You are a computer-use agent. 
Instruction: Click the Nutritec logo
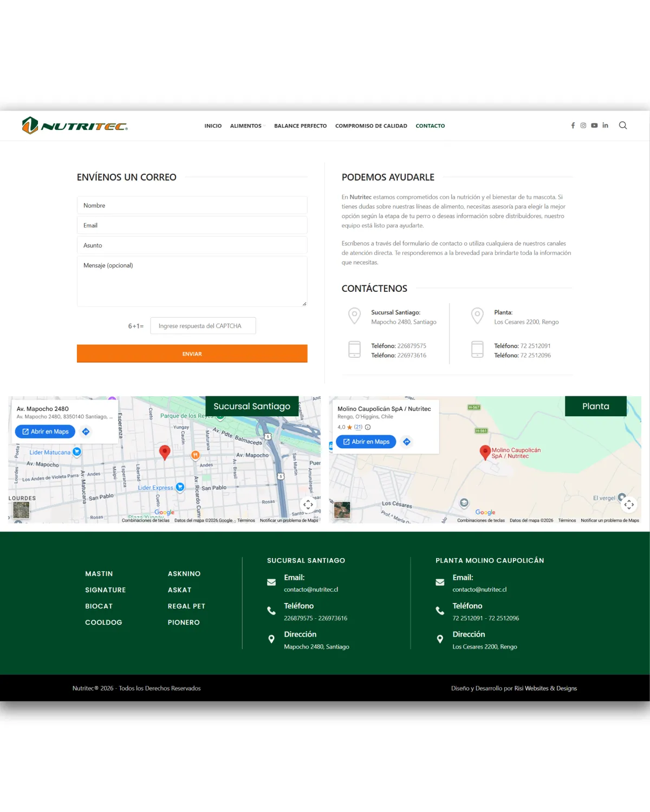pos(75,126)
